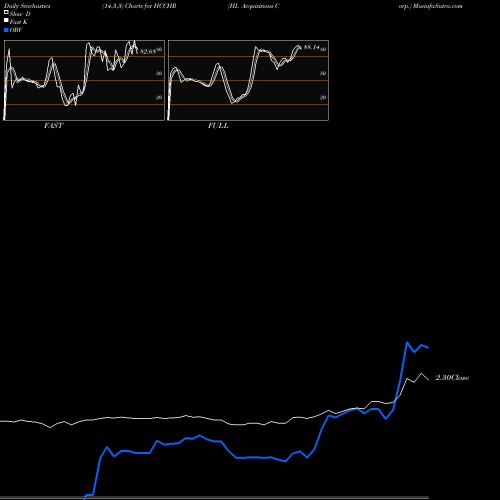Screen dimensions: 500x500
Task: Click the blue OBV line peak
Action: pyautogui.click(x=407, y=342)
